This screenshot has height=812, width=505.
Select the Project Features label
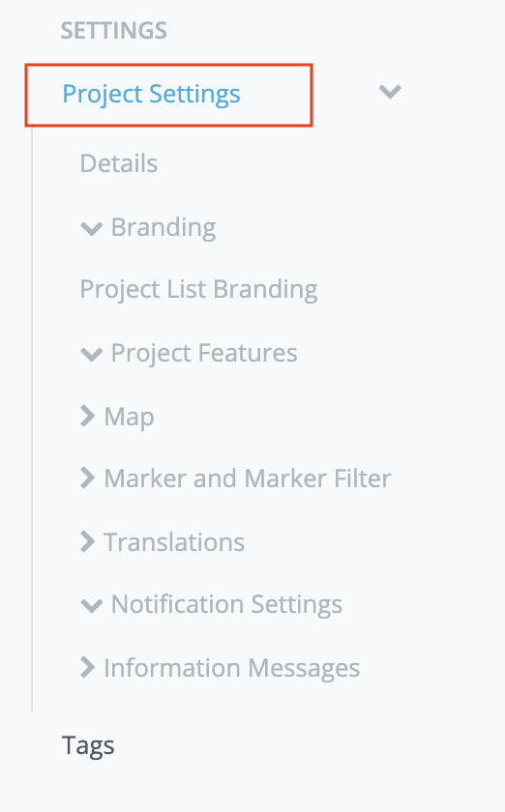(204, 354)
